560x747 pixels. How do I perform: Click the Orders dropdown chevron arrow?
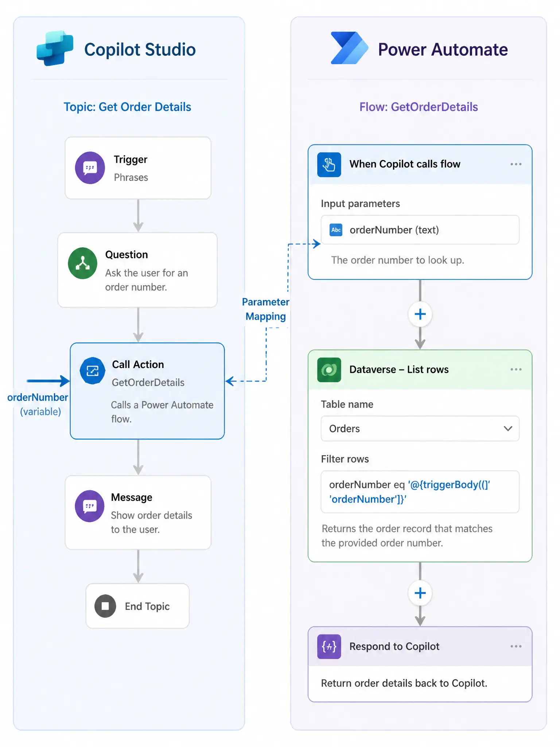click(x=508, y=429)
